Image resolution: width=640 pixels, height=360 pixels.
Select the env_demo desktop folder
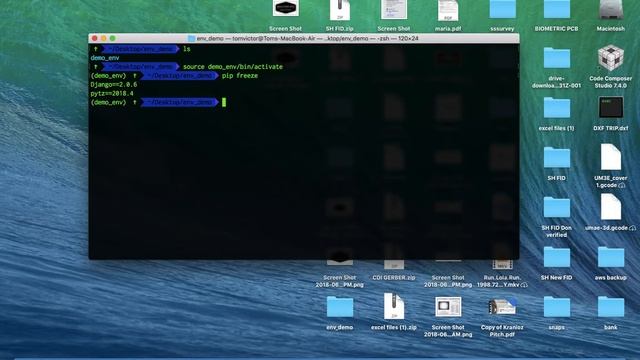(x=340, y=307)
